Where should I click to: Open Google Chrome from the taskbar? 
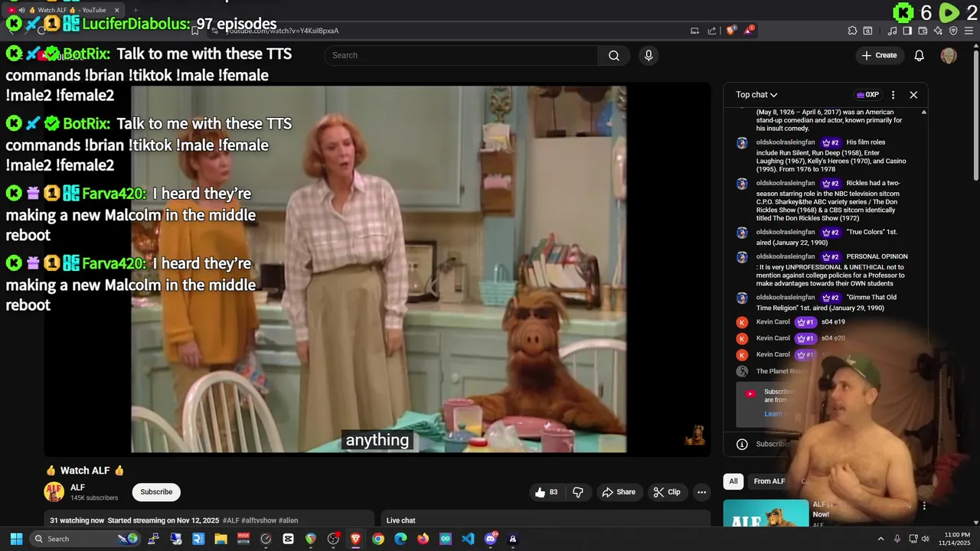pos(378,539)
